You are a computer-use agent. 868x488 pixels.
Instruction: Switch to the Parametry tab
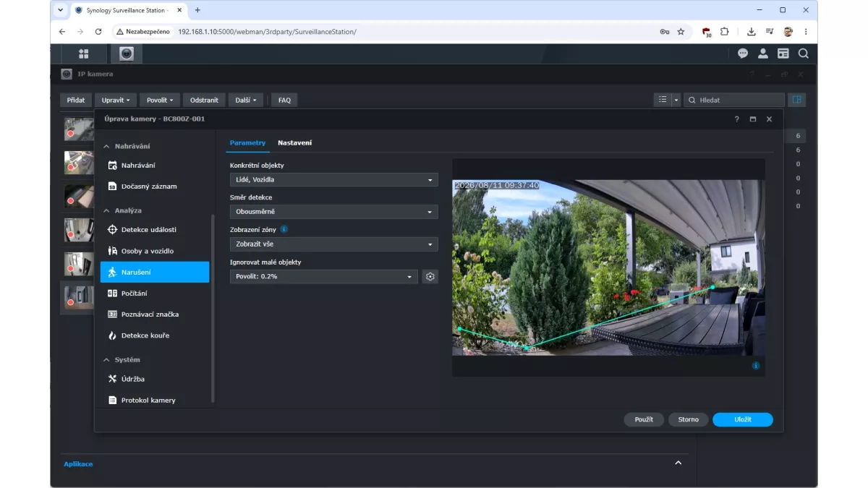point(247,142)
